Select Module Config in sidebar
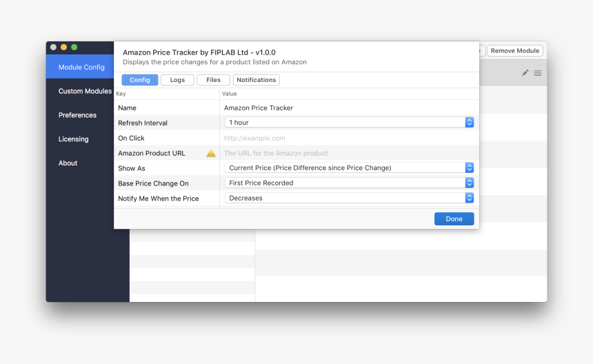This screenshot has width=593, height=364. pos(80,67)
